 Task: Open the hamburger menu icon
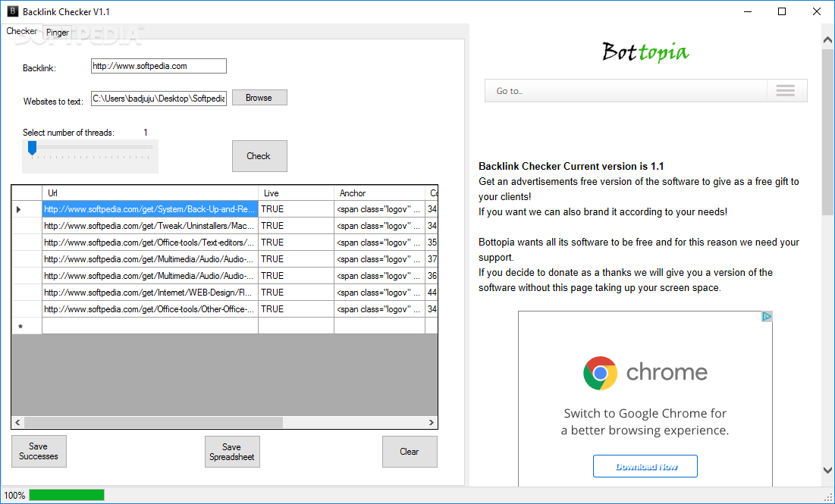tap(786, 91)
